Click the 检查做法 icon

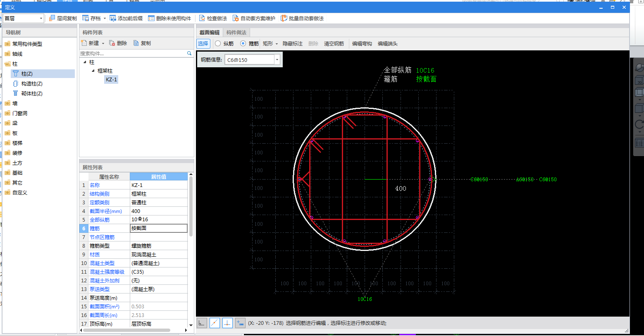[x=202, y=18]
